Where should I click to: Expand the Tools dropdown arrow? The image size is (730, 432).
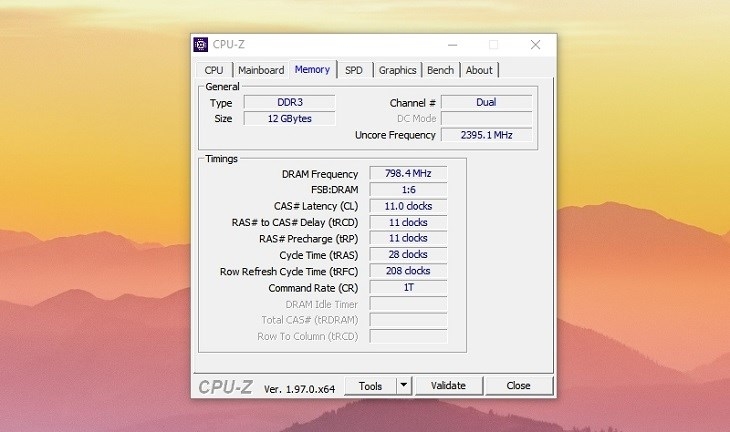pos(403,386)
